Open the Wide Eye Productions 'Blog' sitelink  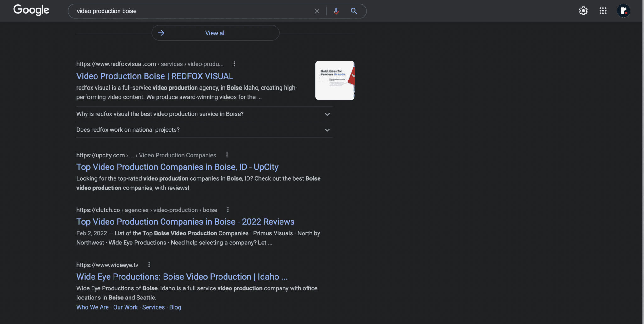(x=175, y=307)
